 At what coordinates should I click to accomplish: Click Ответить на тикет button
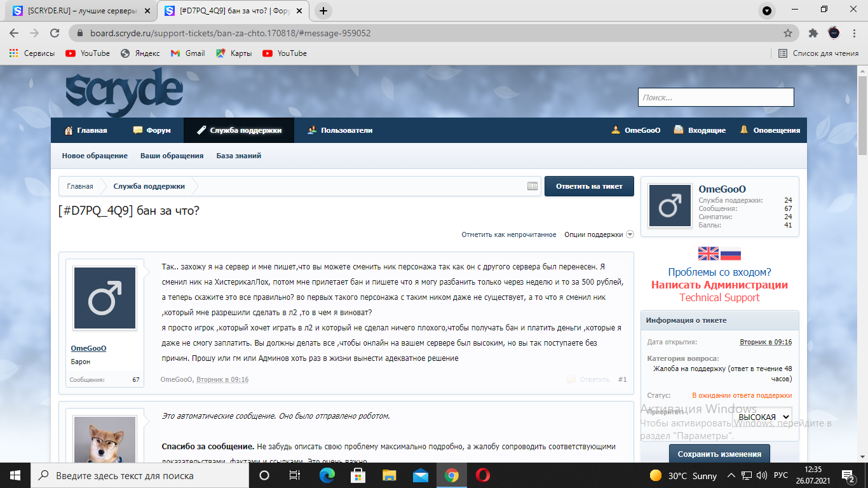point(589,186)
